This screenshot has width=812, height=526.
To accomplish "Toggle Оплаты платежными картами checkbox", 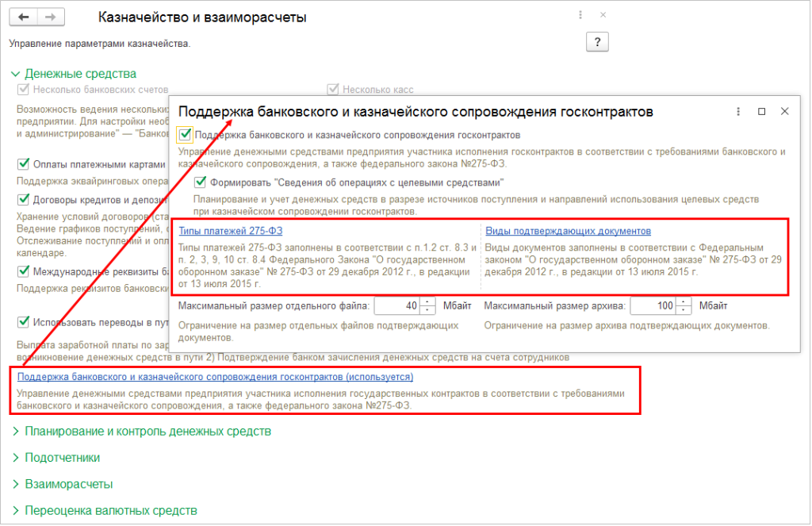I will (24, 164).
